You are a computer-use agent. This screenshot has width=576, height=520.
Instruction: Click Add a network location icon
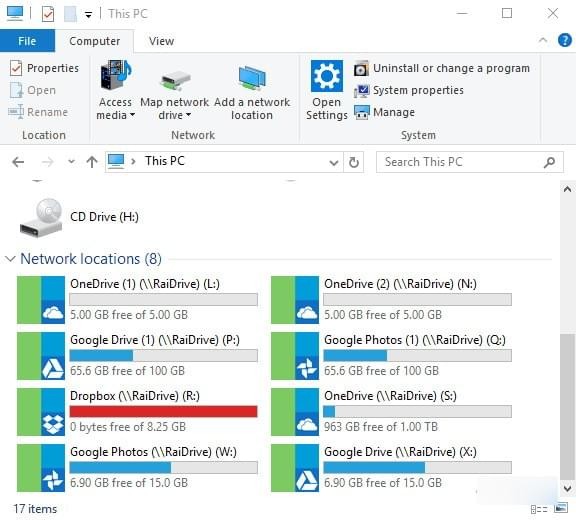pos(252,78)
